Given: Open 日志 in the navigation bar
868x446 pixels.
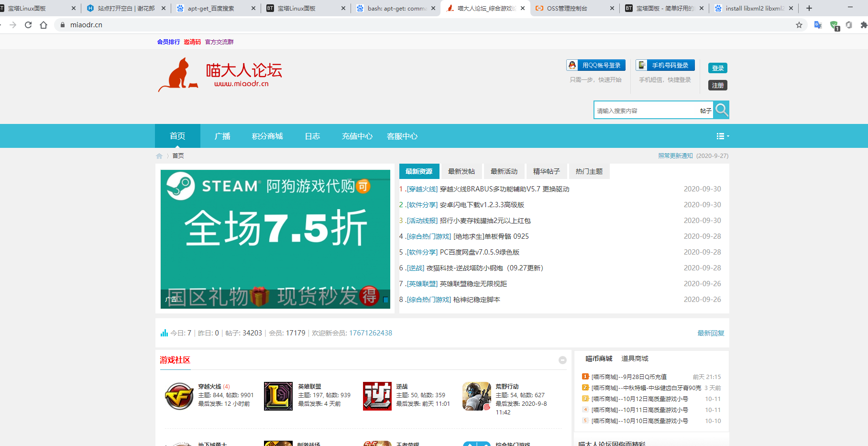Looking at the screenshot, I should (312, 136).
